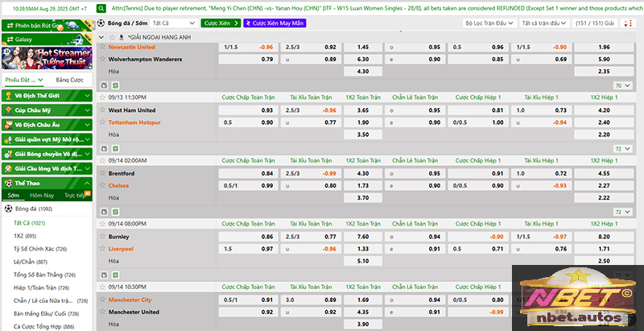Image resolution: width=644 pixels, height=331 pixels.
Task: Open the stats icon below Tottenham match
Action: 104,148
